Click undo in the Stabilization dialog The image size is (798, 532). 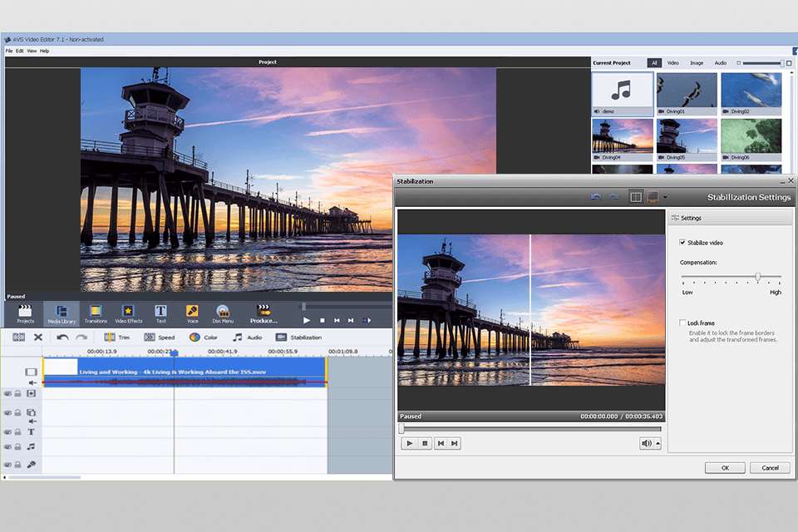(597, 197)
